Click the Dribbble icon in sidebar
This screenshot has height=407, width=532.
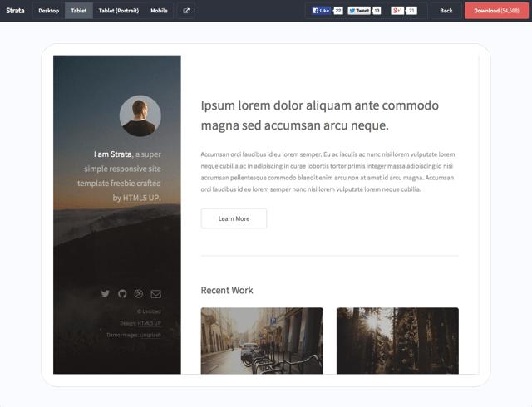pyautogui.click(x=139, y=293)
